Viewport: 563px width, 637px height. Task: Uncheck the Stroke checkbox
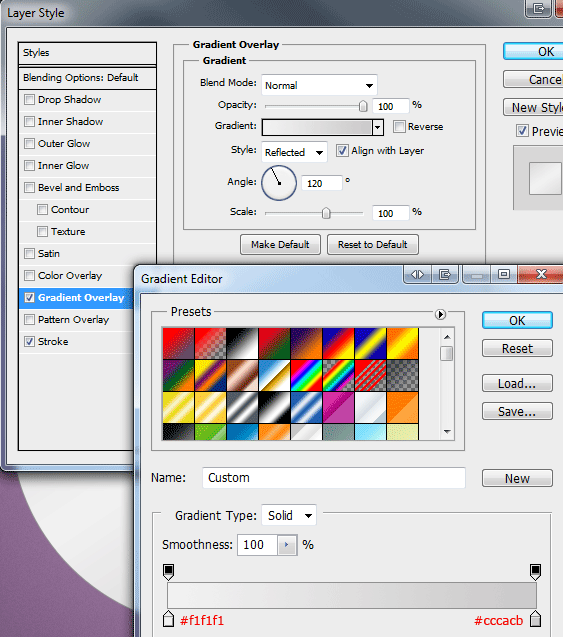click(29, 341)
